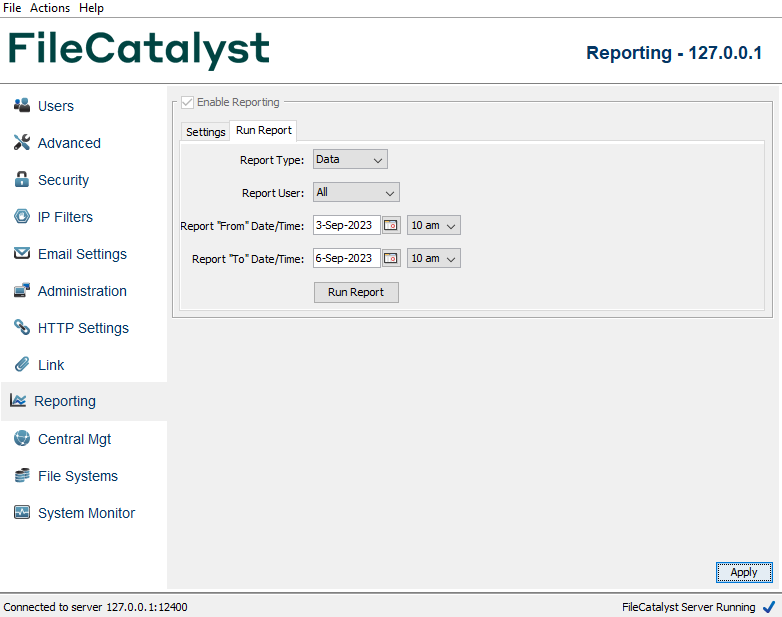Open the Actions menu
Screen dimensions: 782x617
pyautogui.click(x=50, y=8)
